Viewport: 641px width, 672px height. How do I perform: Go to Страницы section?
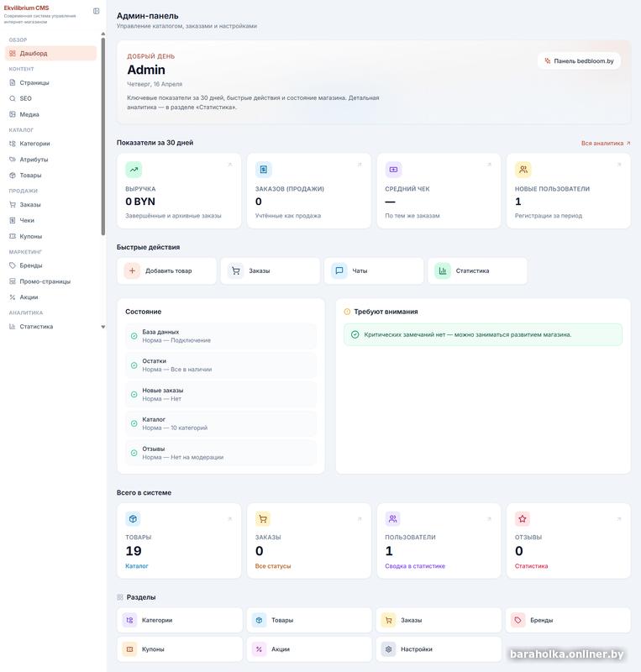click(50, 82)
